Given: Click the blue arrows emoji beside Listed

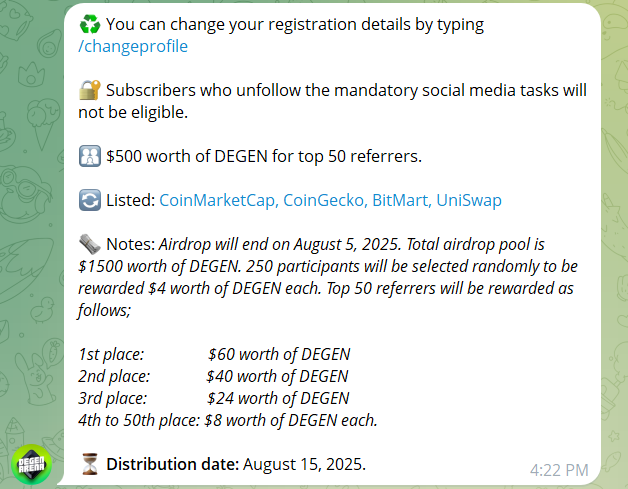Looking at the screenshot, I should (89, 200).
